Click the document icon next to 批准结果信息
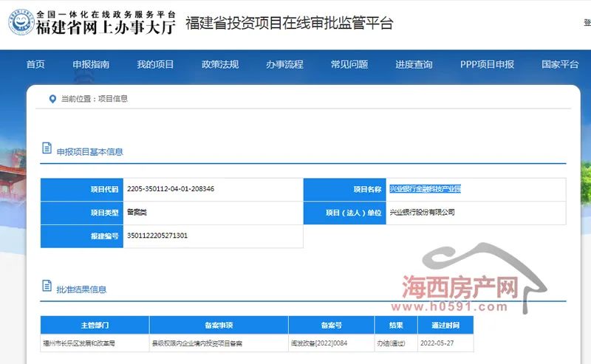Viewport: 591px width, 364px height. tap(47, 286)
